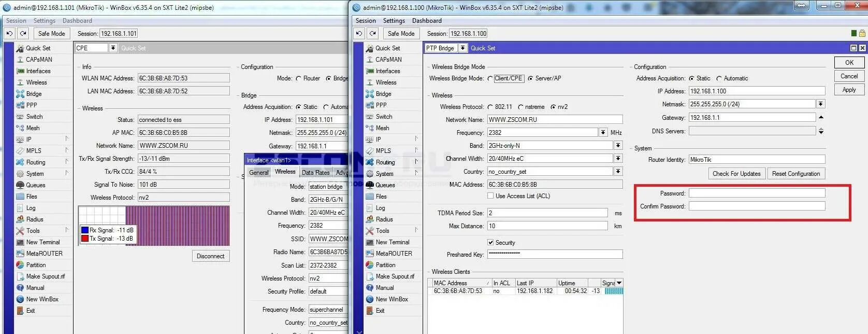Open Files in right WinBox sidebar
Viewport: 868px width, 334px height.
click(x=382, y=197)
